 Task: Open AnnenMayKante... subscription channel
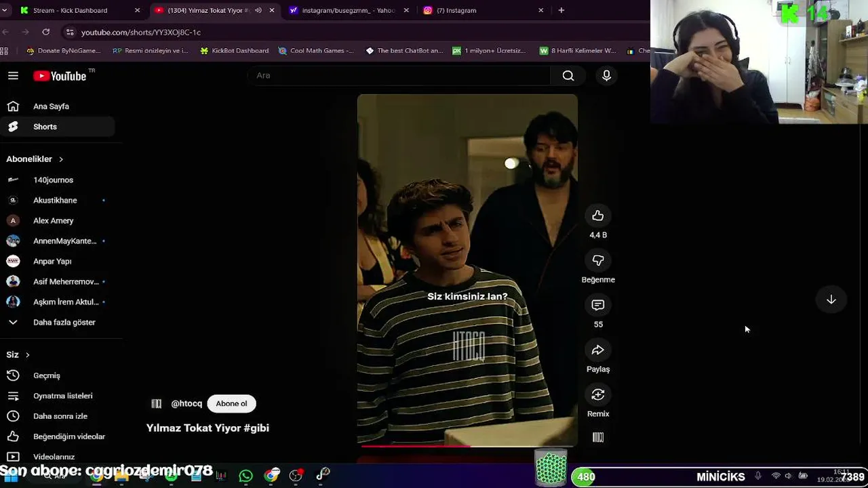[58, 241]
